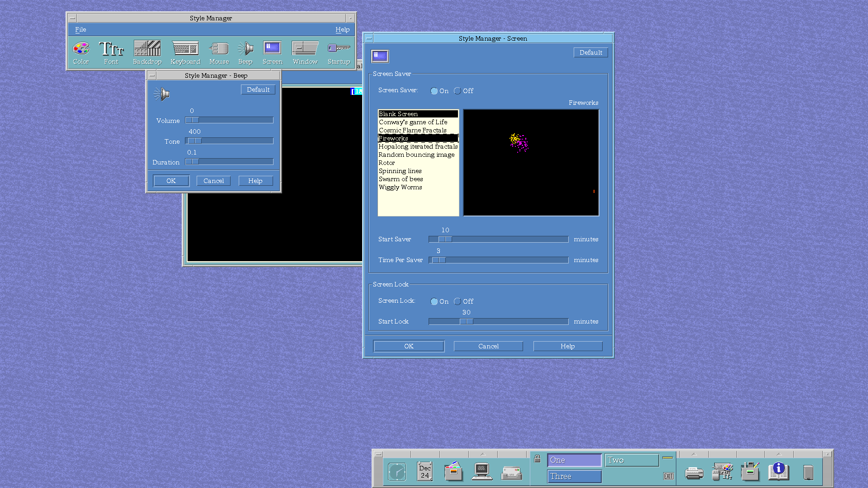Open the Color palette settings in Style Manager
The height and width of the screenshot is (488, 868).
pyautogui.click(x=81, y=53)
